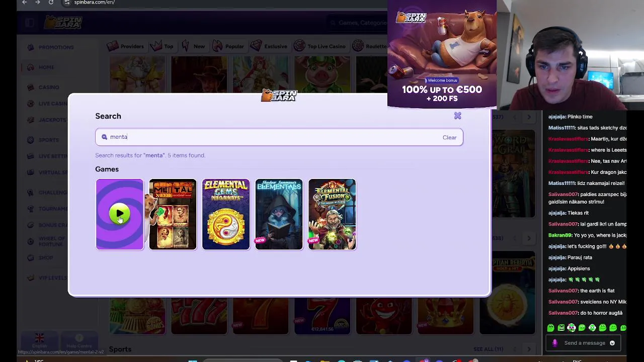Insert the third emote with purple outline
Screen dimensions: 644x362
pyautogui.click(x=572, y=328)
